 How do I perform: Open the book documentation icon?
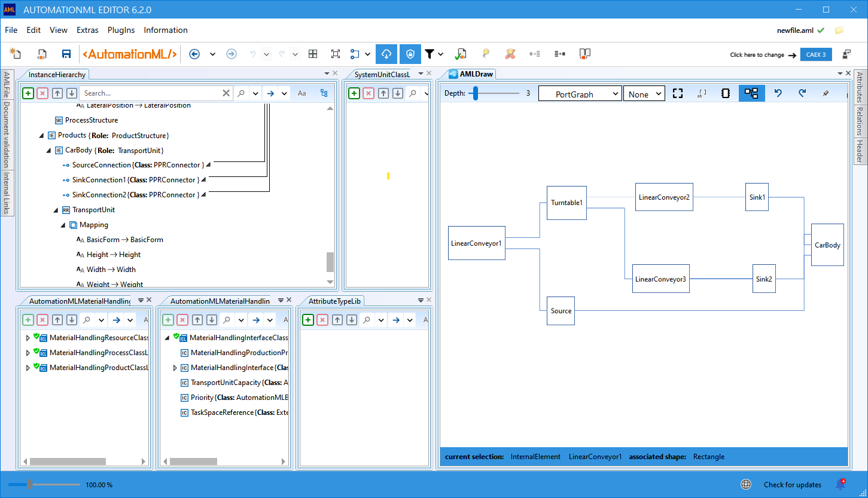[585, 54]
